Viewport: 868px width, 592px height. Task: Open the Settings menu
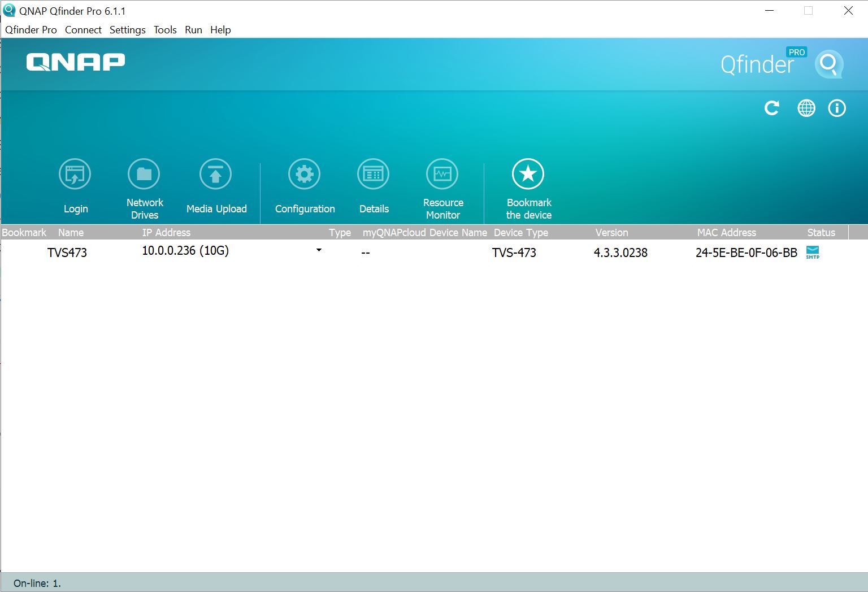pos(127,30)
